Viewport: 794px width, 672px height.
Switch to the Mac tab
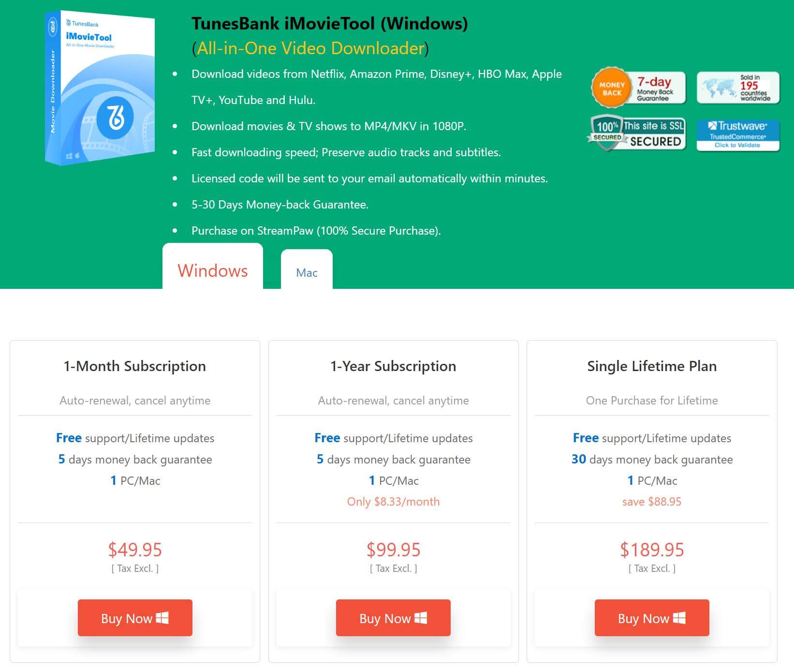click(x=307, y=272)
